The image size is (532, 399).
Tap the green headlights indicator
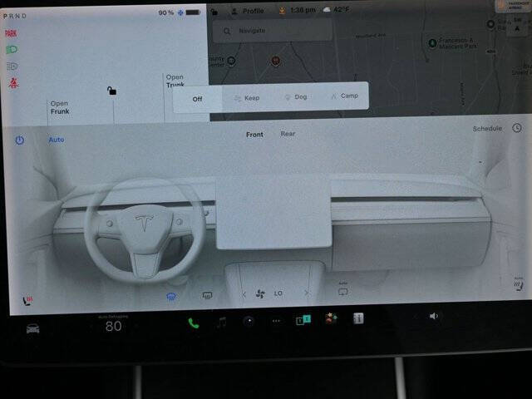(12, 50)
